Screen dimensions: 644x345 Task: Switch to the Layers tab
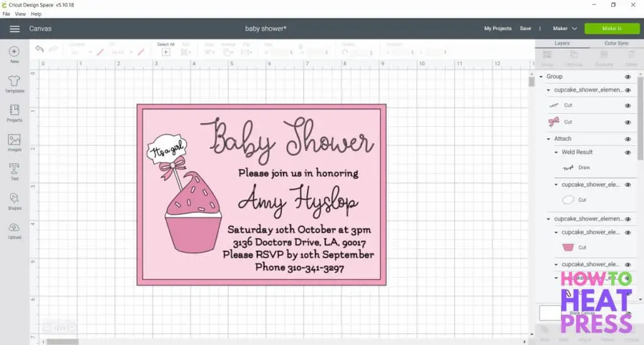[x=562, y=43]
